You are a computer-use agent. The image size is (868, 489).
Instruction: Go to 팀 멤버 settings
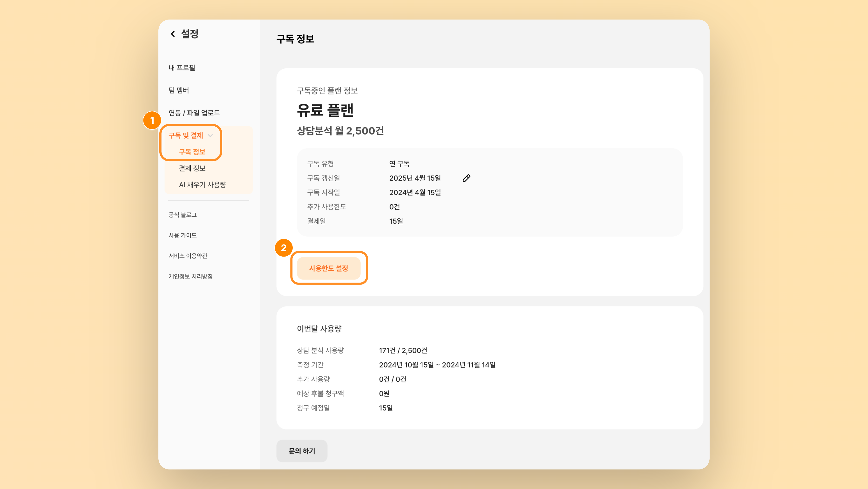pos(179,90)
